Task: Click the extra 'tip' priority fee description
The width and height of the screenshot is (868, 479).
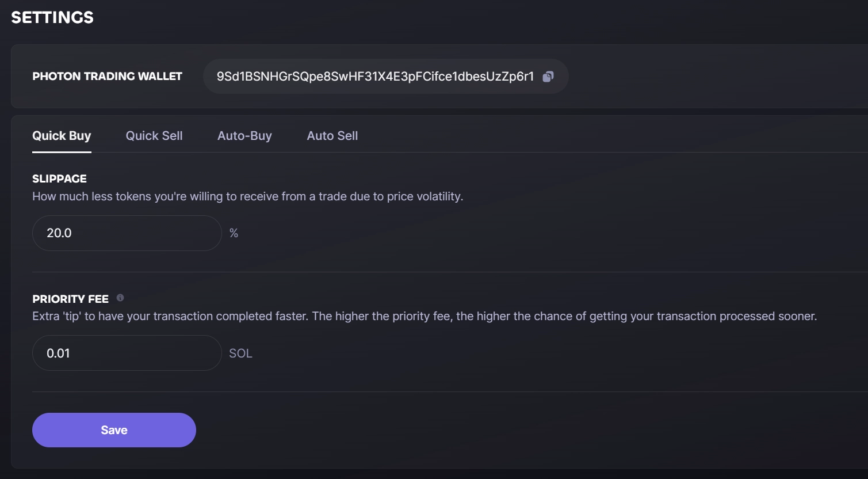Action: point(424,316)
